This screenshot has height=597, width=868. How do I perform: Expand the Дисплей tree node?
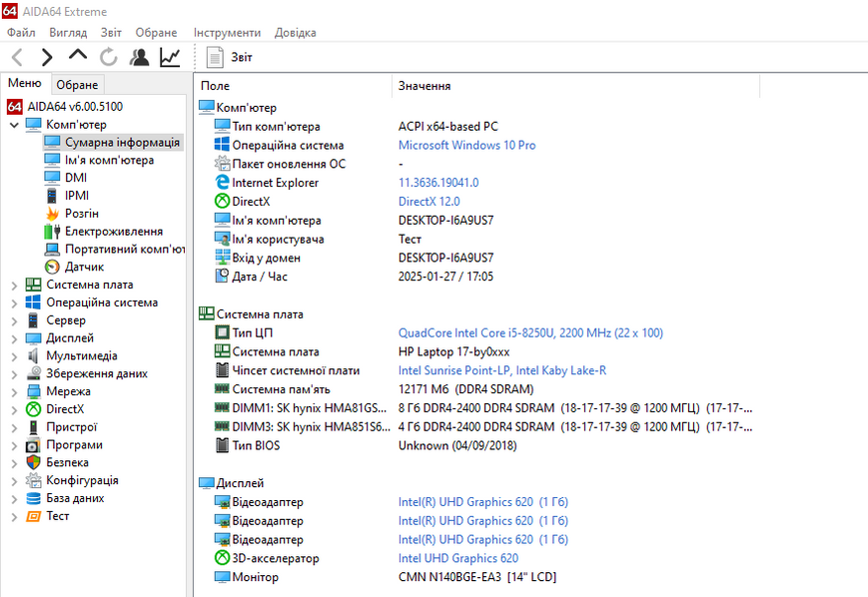(14, 338)
